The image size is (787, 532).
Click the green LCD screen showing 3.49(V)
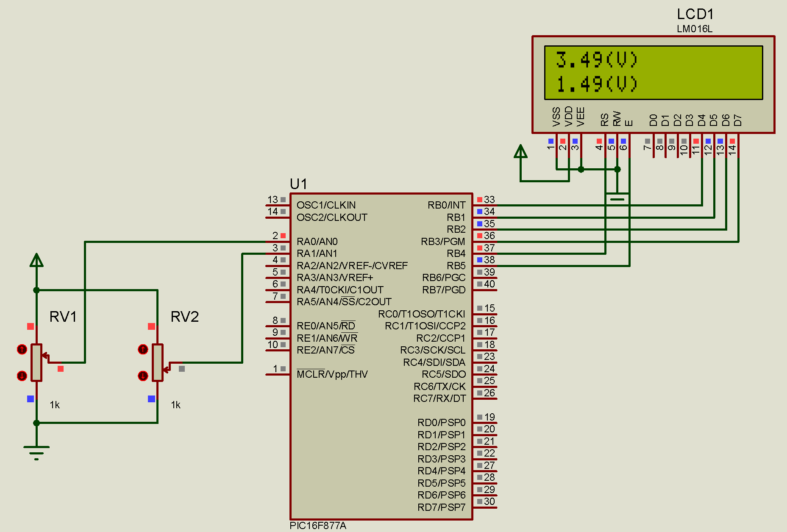(653, 72)
